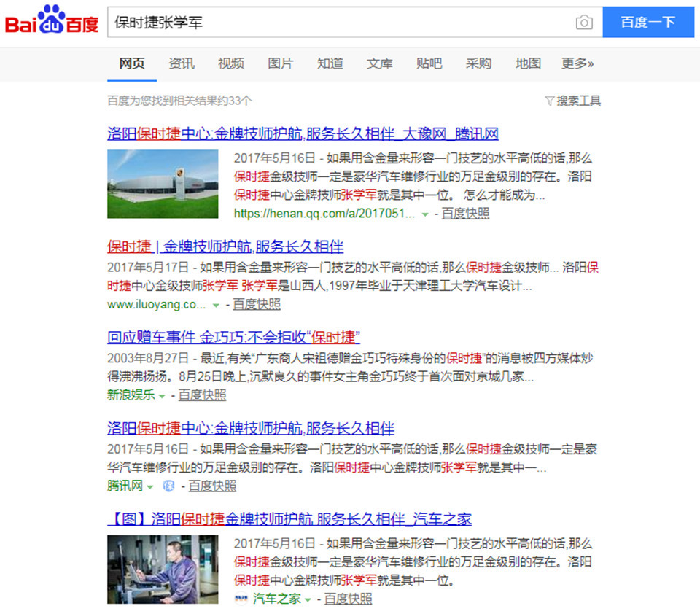700x614 pixels.
Task: Expand the 新浪娱乐 source dropdown arrow
Action: (162, 396)
